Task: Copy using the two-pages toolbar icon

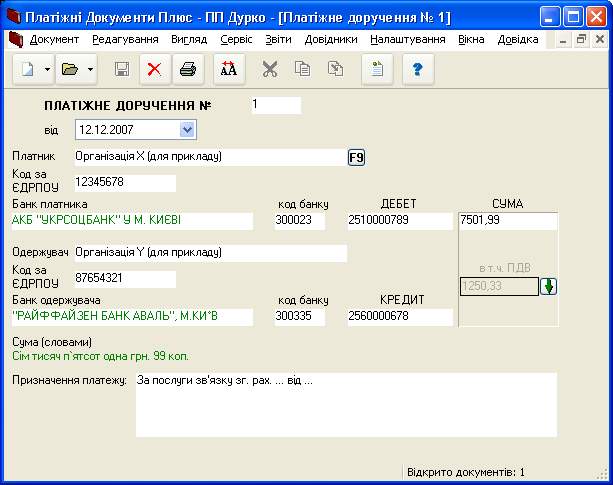Action: (x=303, y=70)
